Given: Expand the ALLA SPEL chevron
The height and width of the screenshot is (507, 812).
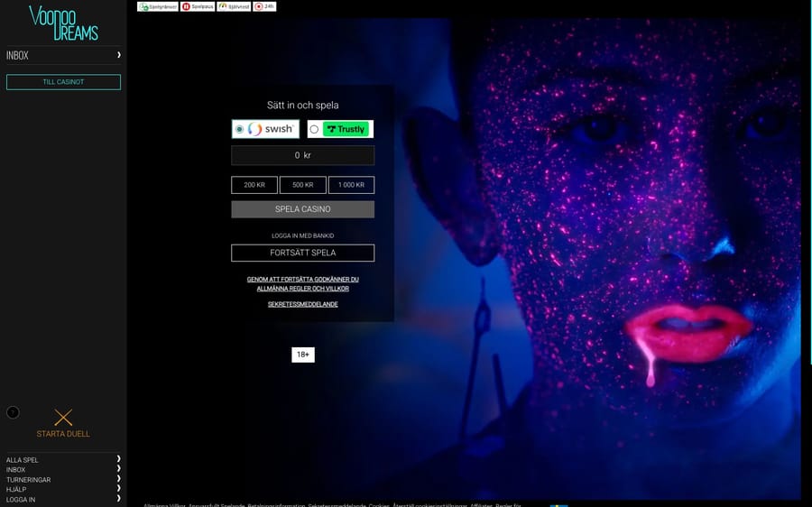Looking at the screenshot, I should pos(118,460).
